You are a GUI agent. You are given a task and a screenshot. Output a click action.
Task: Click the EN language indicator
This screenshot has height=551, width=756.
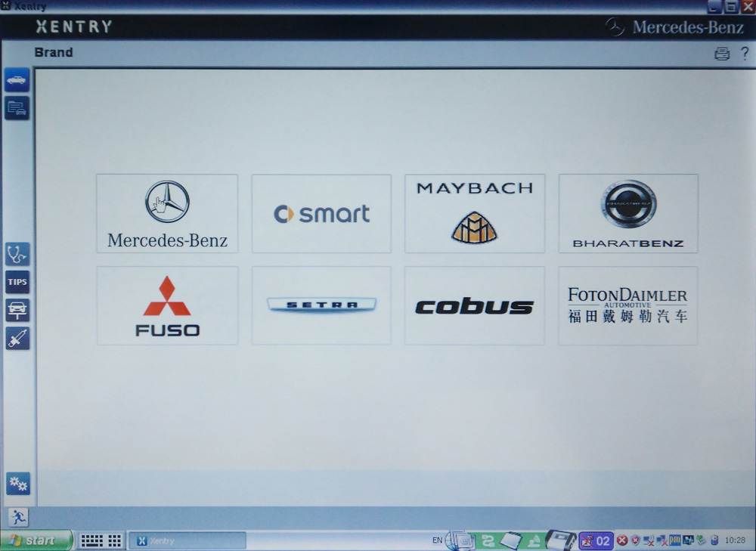437,540
